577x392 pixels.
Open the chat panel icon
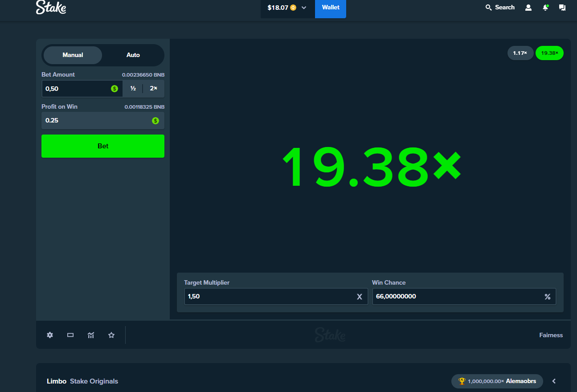click(562, 8)
